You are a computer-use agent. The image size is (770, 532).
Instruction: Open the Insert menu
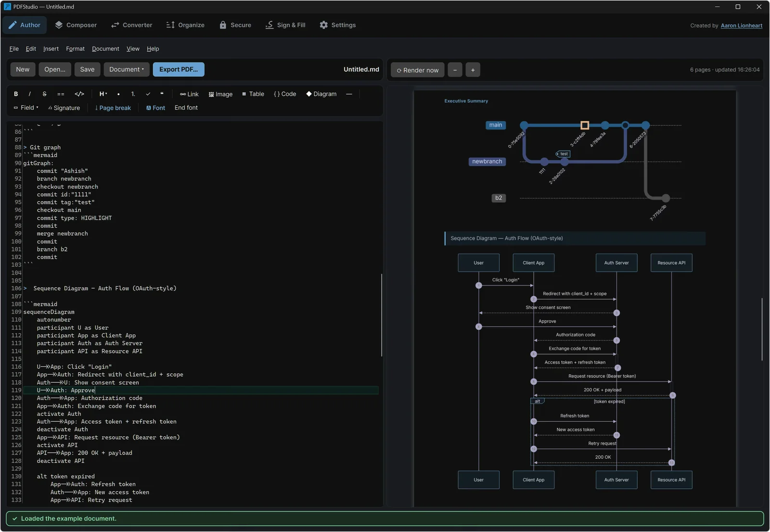coord(51,49)
